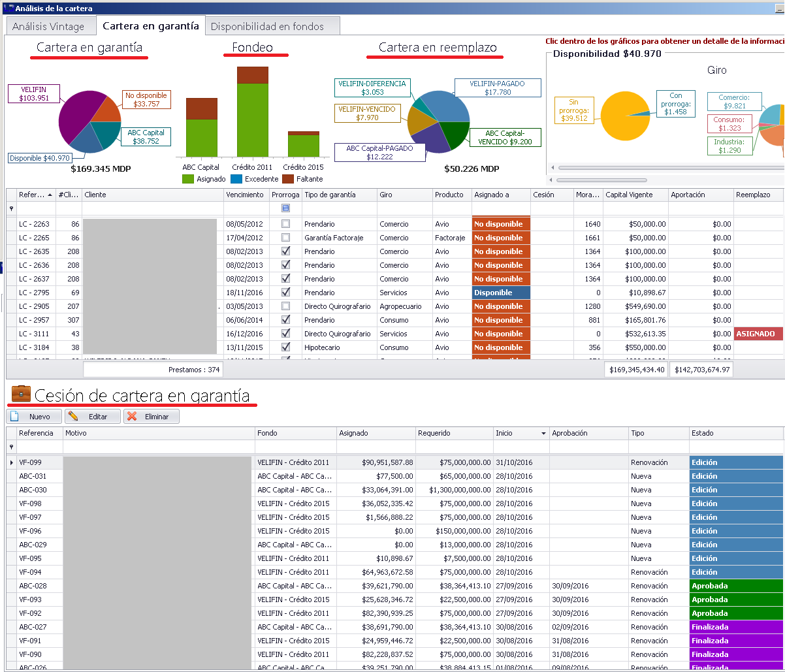Click the Editar button
Image resolution: width=785 pixels, height=672 pixels.
[93, 417]
